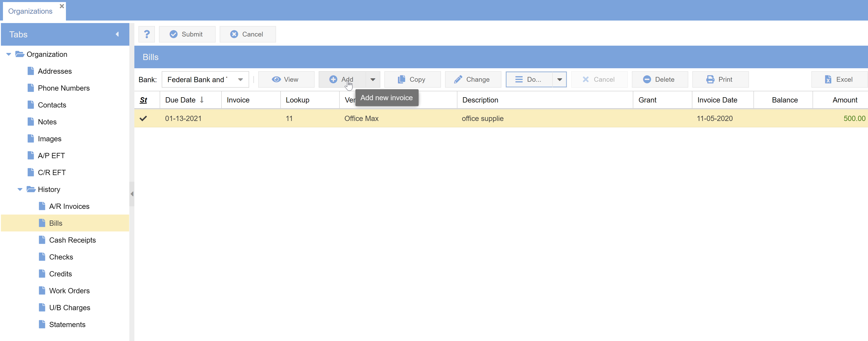Click the Delete minus icon button
The width and height of the screenshot is (868, 341).
tap(659, 79)
